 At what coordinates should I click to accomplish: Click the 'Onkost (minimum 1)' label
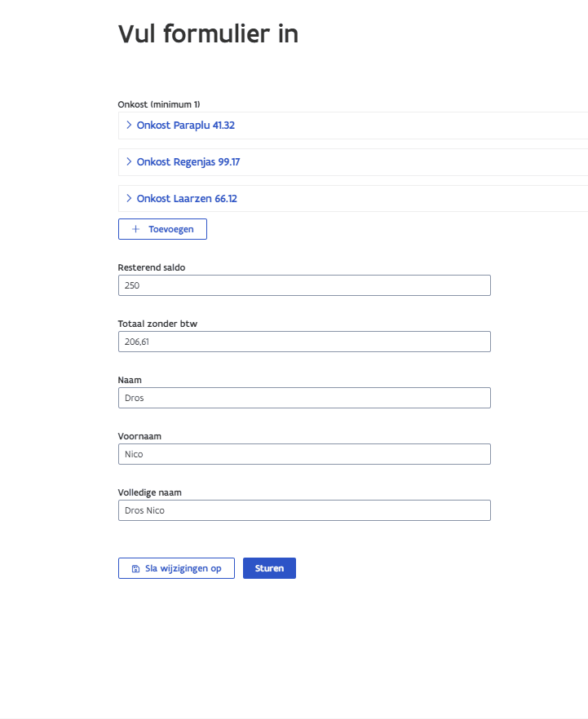[159, 104]
